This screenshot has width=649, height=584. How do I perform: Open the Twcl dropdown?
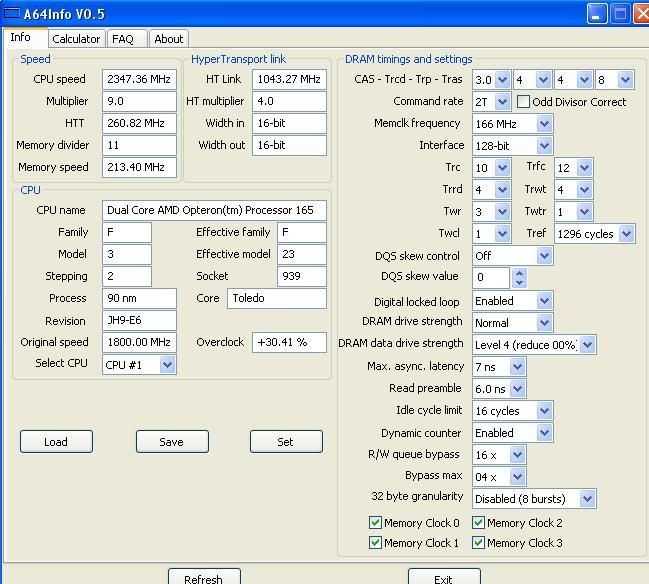coord(491,233)
